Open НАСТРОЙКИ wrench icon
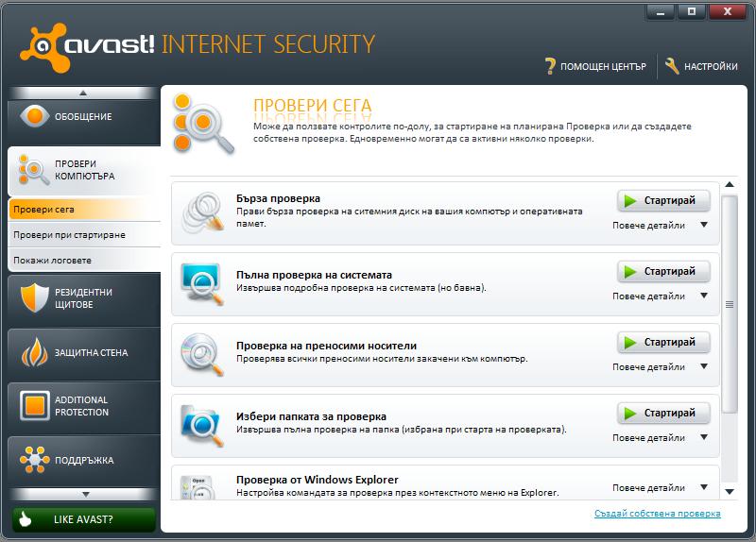Screen dimensions: 756x542 [x=672, y=66]
